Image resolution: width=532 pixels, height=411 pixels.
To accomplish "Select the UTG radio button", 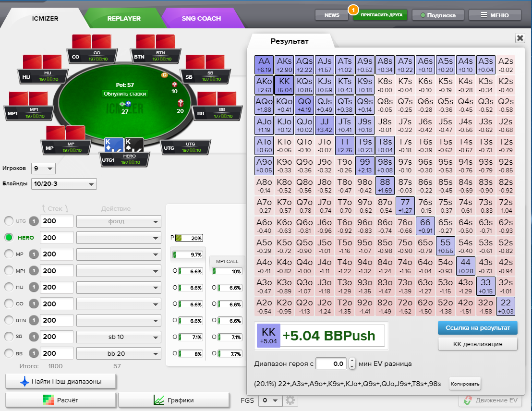I will [9, 221].
